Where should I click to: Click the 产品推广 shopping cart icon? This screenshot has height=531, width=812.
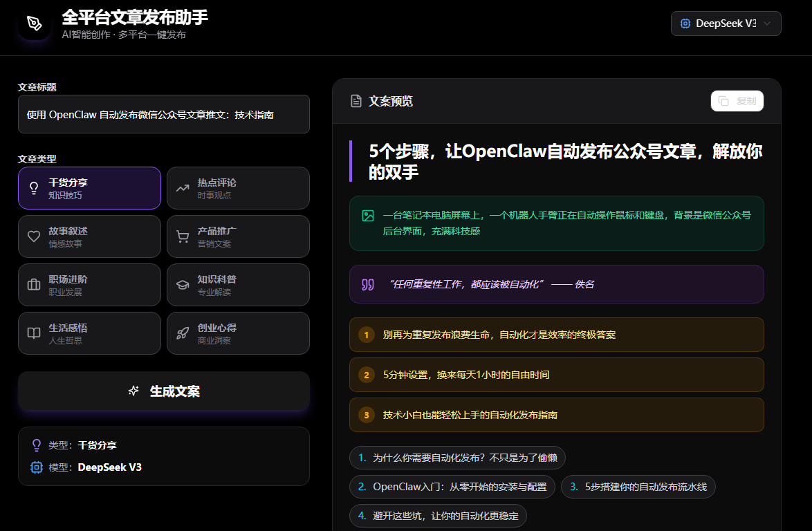[182, 236]
